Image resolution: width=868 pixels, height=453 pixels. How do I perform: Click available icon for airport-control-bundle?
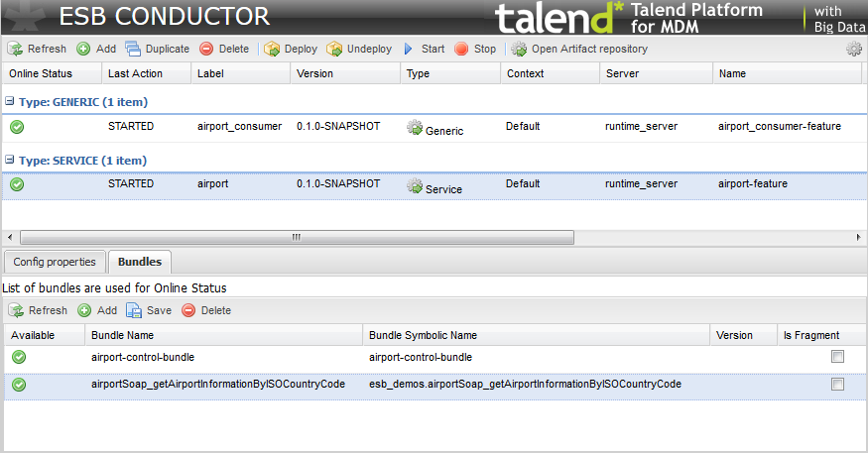(x=19, y=357)
